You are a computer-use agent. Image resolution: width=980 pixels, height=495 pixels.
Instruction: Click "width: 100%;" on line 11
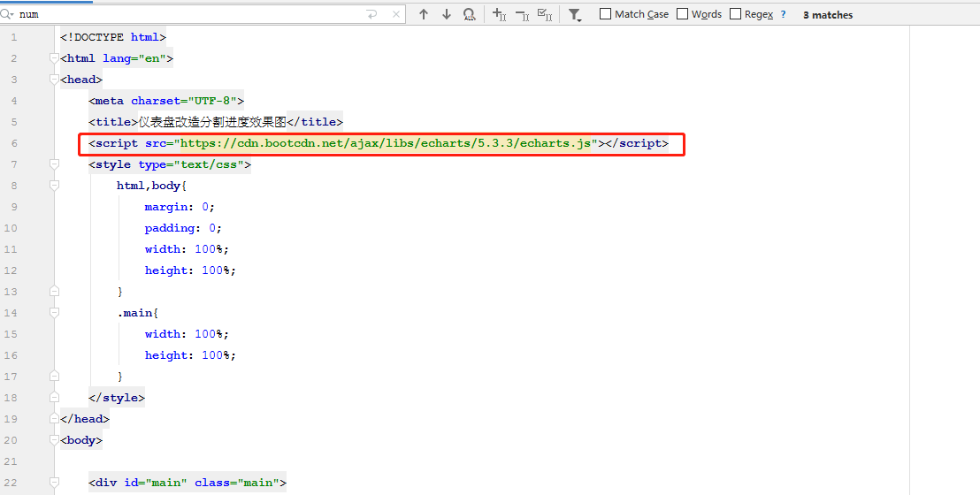[x=187, y=249]
